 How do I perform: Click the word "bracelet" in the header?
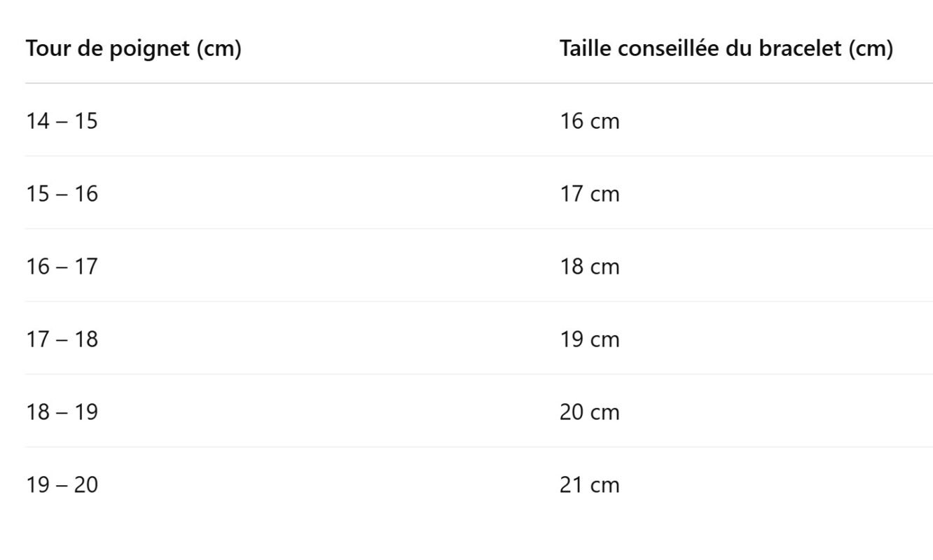point(797,49)
